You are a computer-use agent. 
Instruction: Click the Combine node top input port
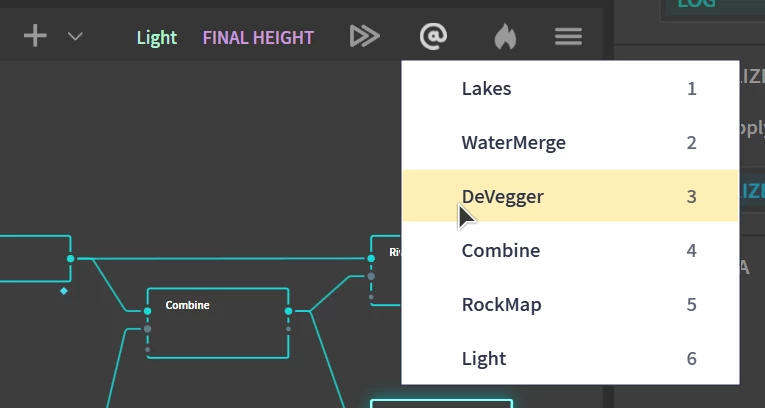click(x=147, y=311)
